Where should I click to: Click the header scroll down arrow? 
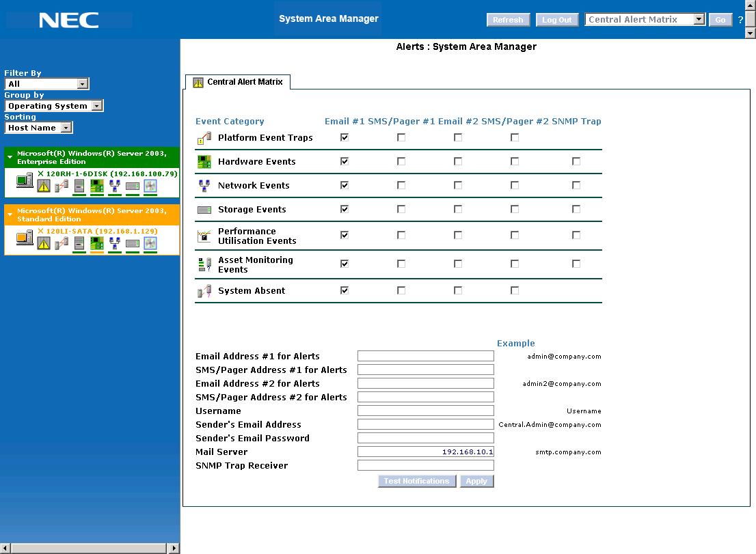(x=751, y=33)
